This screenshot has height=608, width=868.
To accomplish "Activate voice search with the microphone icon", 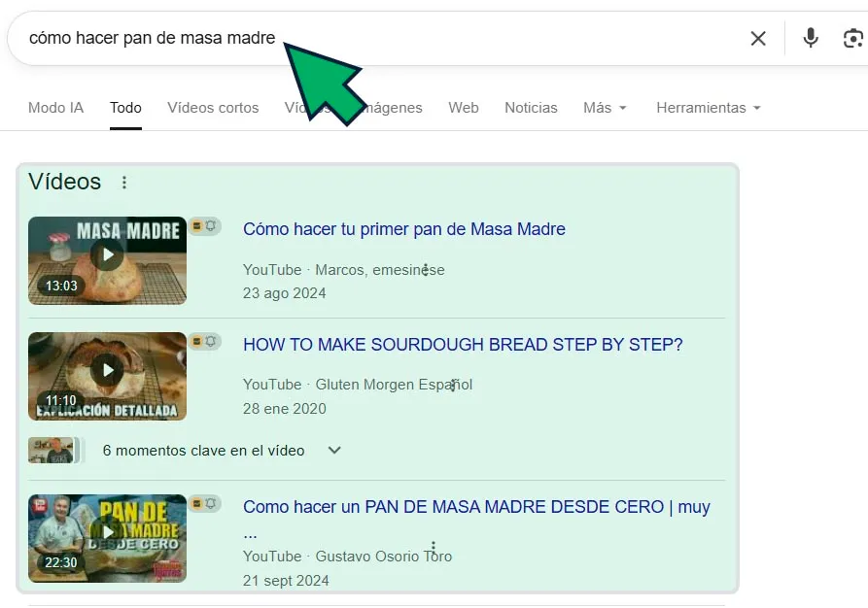I will 811,39.
